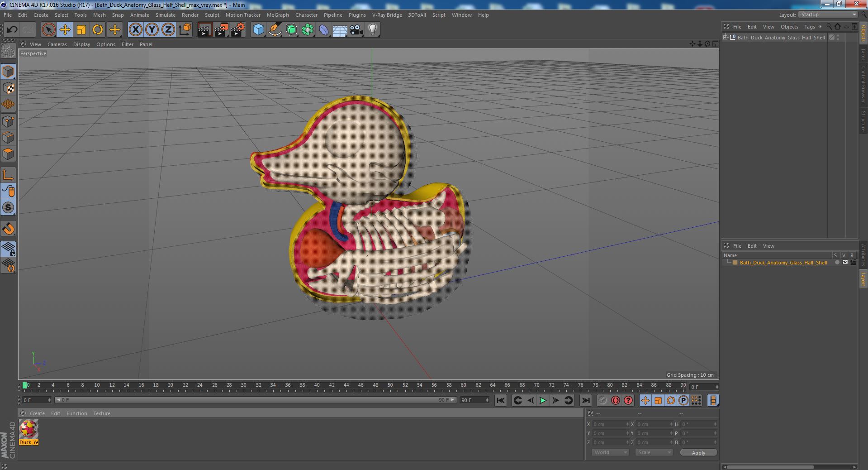Open material manager Texture menu

(102, 413)
